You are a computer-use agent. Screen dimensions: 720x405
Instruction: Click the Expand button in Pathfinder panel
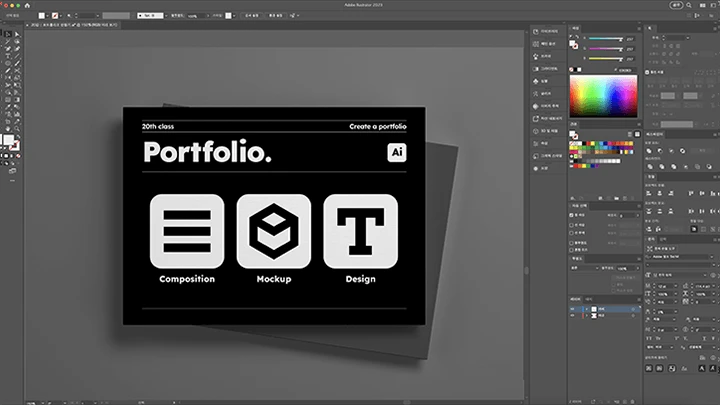pyautogui.click(x=702, y=150)
